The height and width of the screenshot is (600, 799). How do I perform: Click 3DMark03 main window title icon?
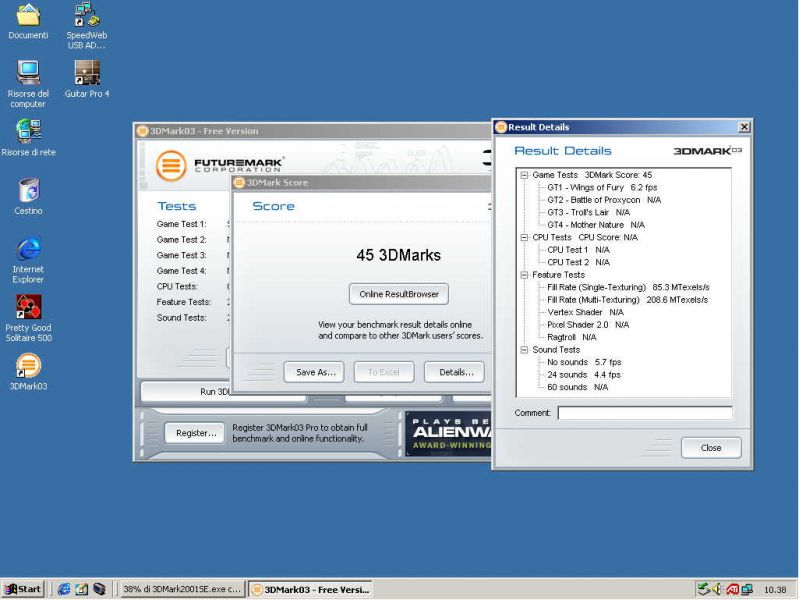pos(143,131)
